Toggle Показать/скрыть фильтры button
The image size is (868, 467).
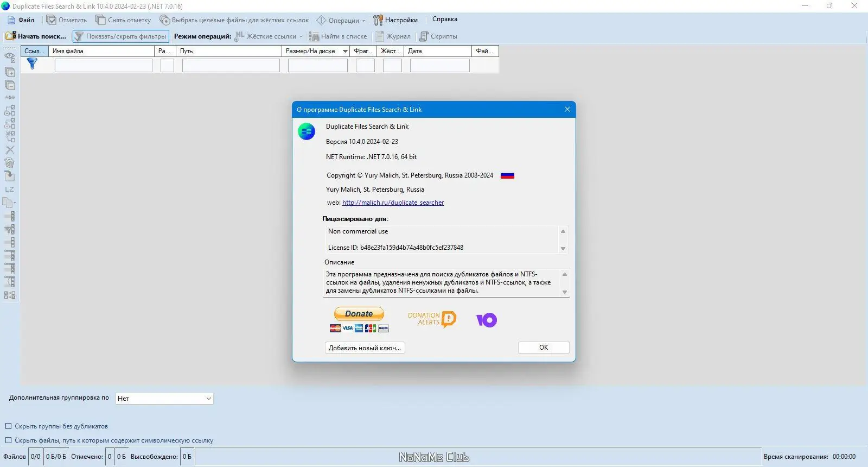121,36
